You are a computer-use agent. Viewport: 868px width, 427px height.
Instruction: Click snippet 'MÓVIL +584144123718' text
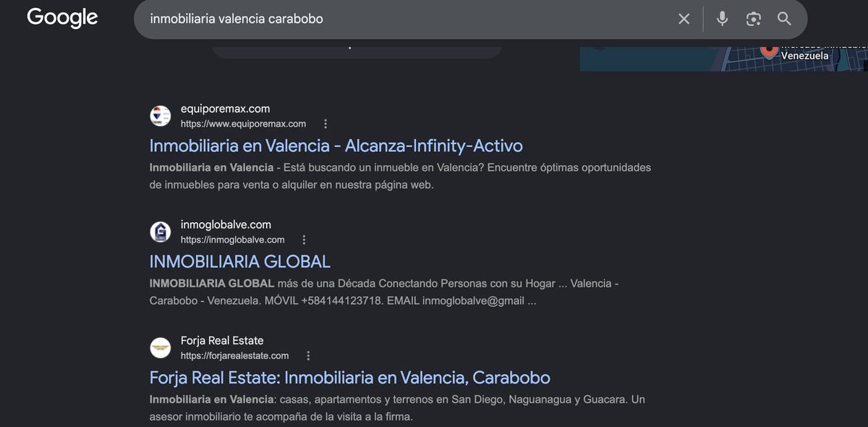coord(323,300)
